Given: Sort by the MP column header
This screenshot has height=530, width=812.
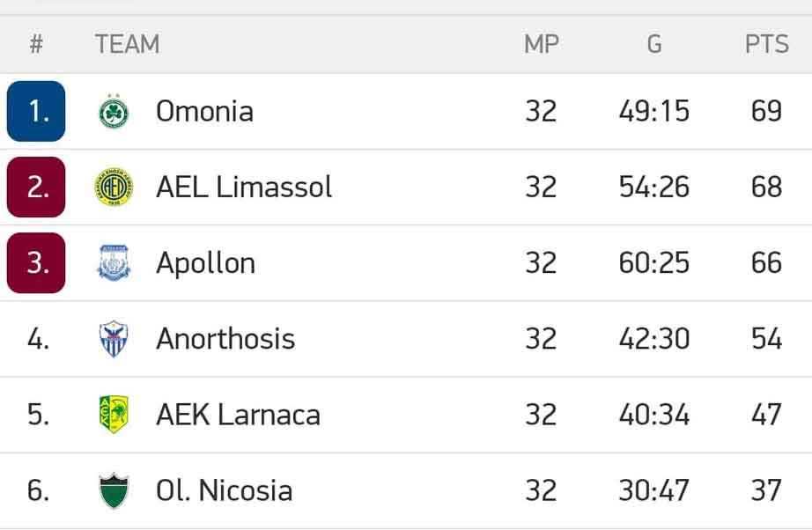Looking at the screenshot, I should click(541, 44).
